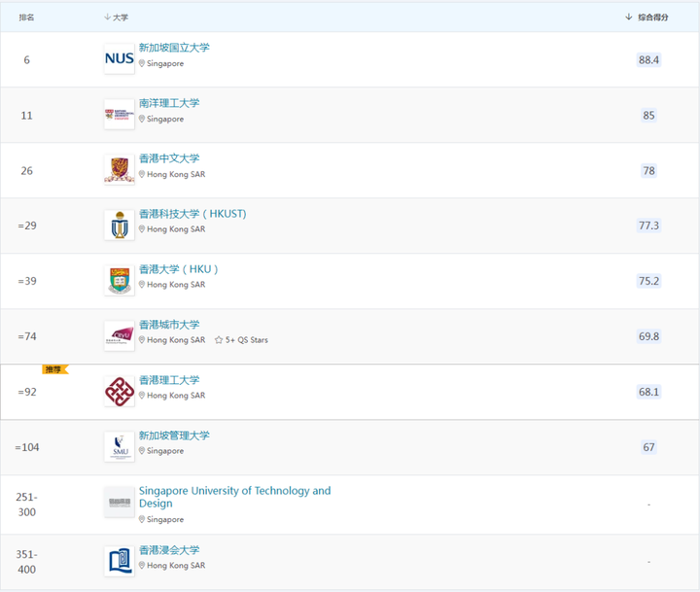Open the 香港理工大学 link

pyautogui.click(x=169, y=380)
